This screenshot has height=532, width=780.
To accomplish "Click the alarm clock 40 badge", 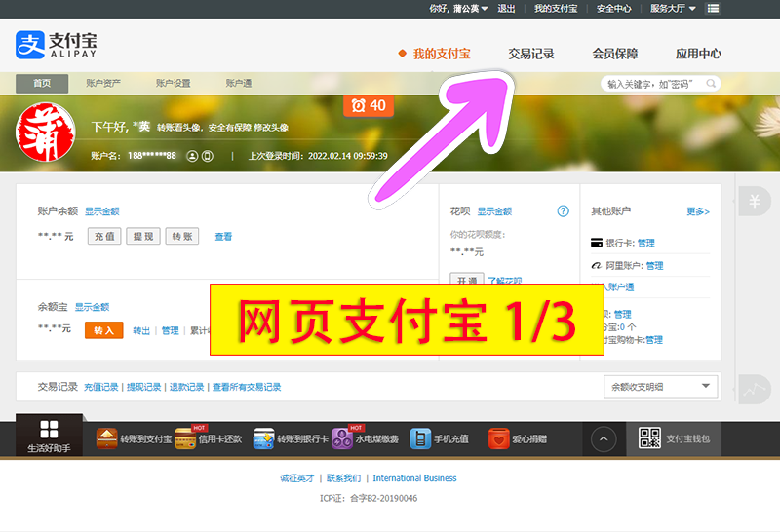I will 369,105.
